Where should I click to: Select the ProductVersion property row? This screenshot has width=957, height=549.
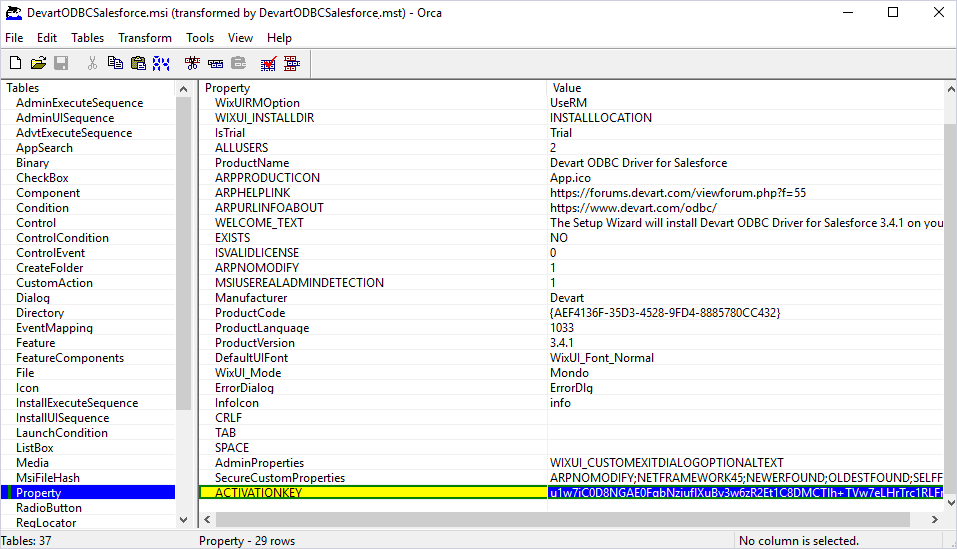254,343
